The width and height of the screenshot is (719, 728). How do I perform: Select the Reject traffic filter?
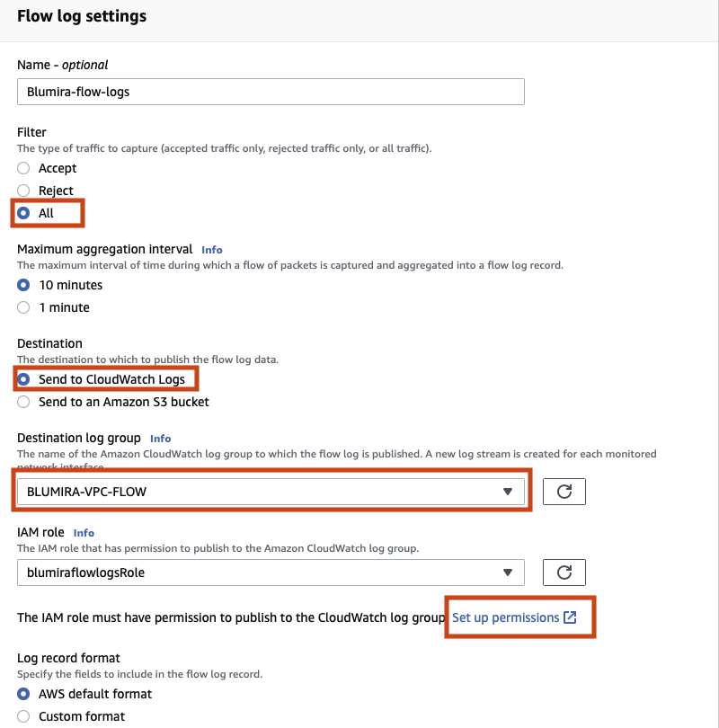coord(22,191)
